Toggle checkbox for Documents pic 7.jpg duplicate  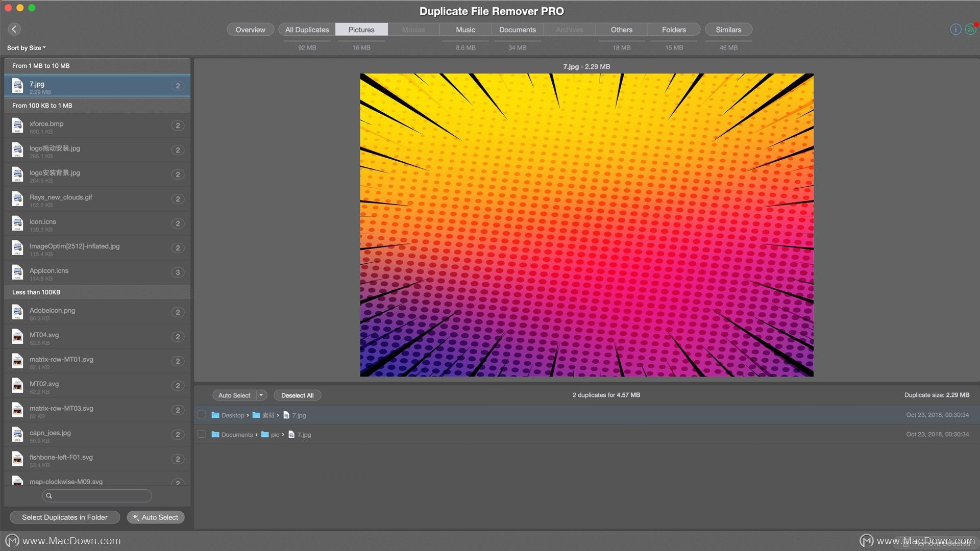202,434
